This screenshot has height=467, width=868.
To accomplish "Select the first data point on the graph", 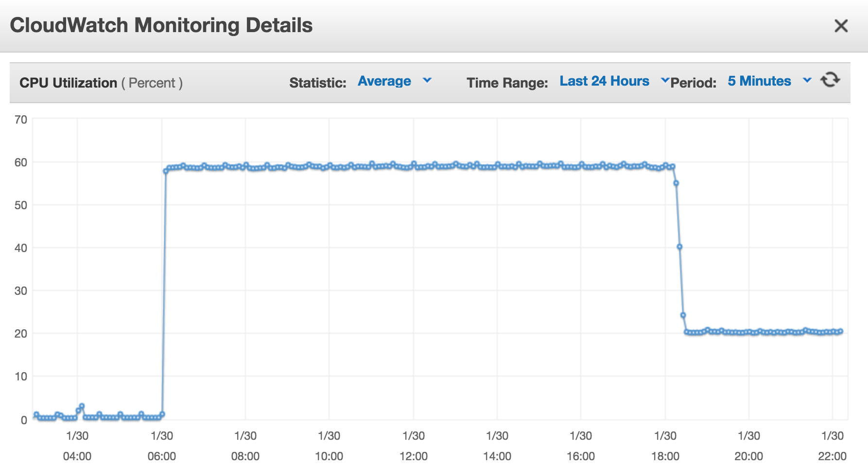I will pyautogui.click(x=36, y=415).
